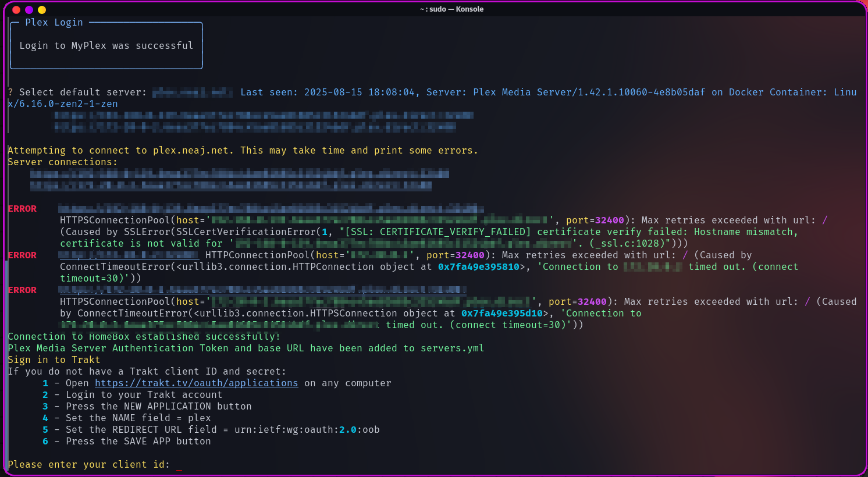The image size is (868, 477).
Task: Click 'Last seen: 2025-08-15 18:08:04' text
Action: 329,92
